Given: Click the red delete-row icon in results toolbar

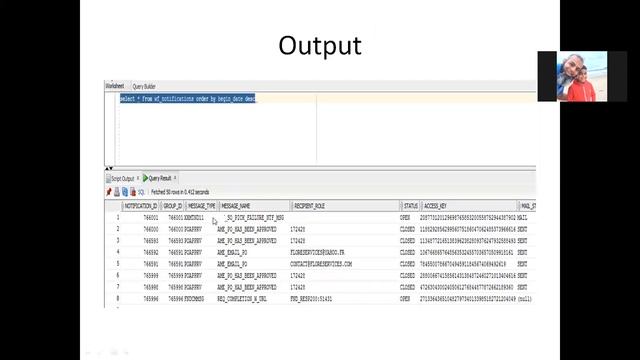Looking at the screenshot, I should click(x=133, y=192).
